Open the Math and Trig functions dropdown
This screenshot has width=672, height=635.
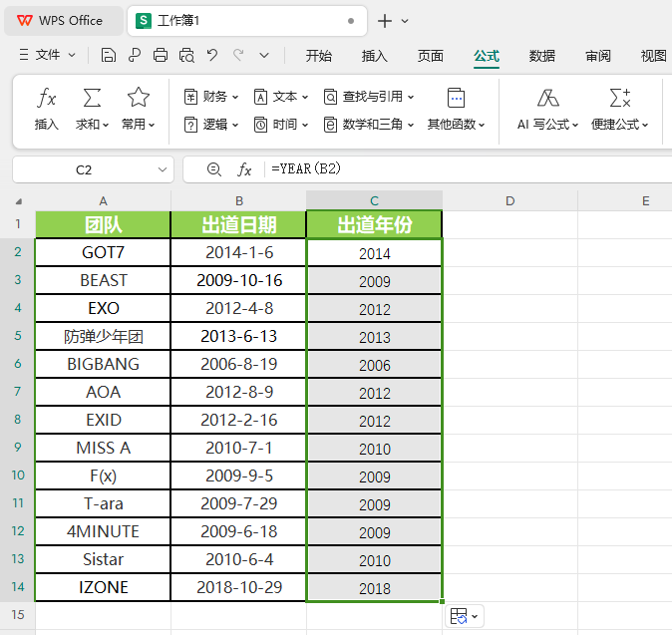[369, 125]
